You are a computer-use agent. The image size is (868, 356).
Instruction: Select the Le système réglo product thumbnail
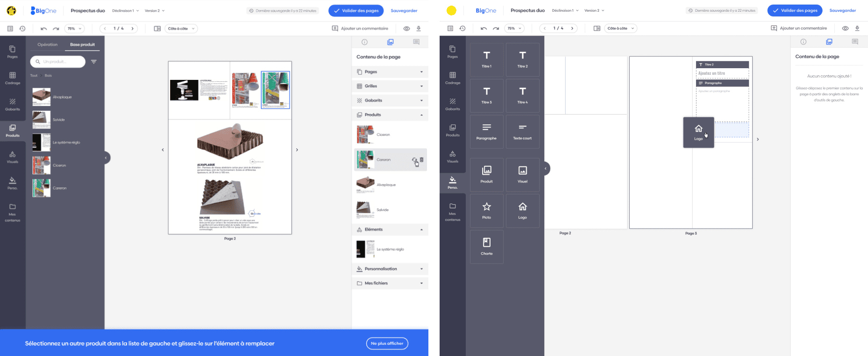click(42, 142)
